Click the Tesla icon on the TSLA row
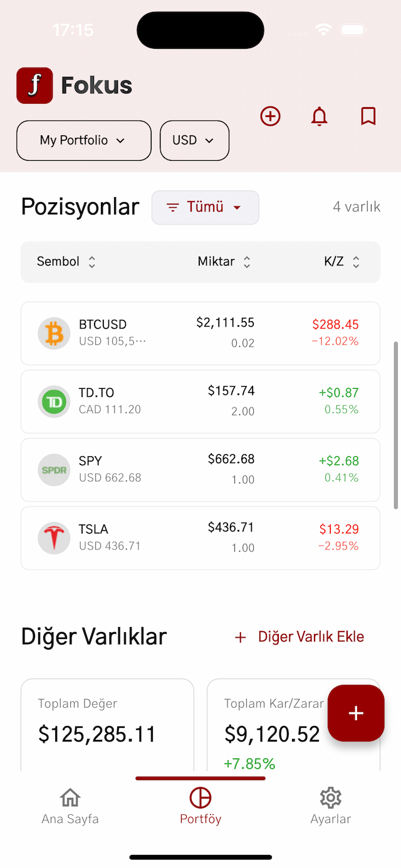This screenshot has height=868, width=401. point(54,538)
